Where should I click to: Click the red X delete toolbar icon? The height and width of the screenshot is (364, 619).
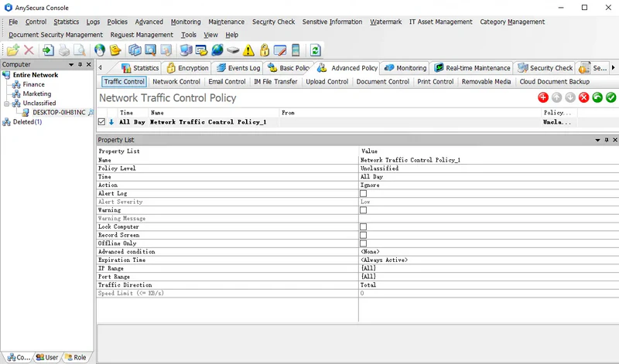click(29, 50)
